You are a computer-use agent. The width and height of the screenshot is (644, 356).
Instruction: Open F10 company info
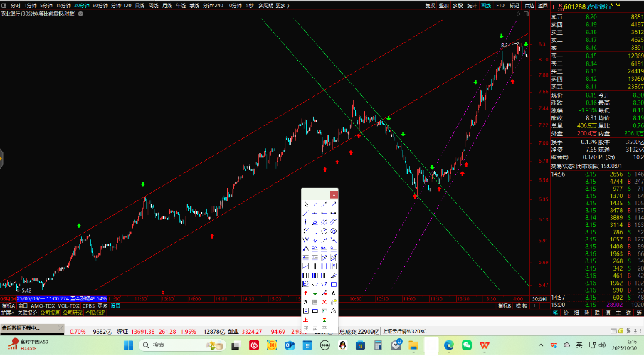coord(500,6)
